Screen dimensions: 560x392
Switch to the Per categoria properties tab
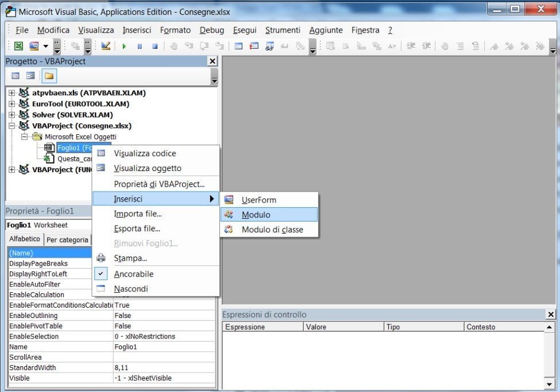pyautogui.click(x=67, y=239)
